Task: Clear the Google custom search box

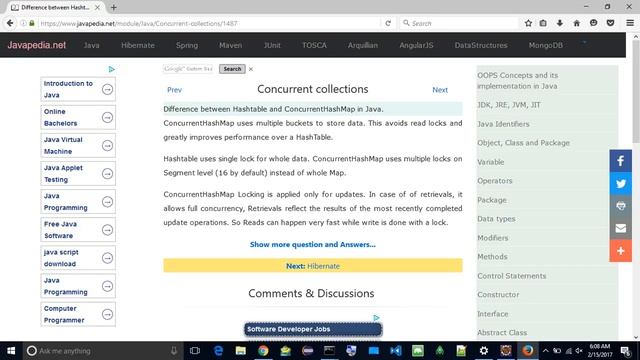Action: [x=251, y=69]
